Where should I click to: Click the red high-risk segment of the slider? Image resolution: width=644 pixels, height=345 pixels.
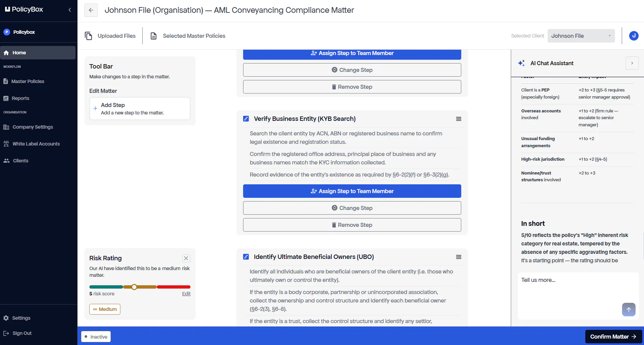(174, 287)
